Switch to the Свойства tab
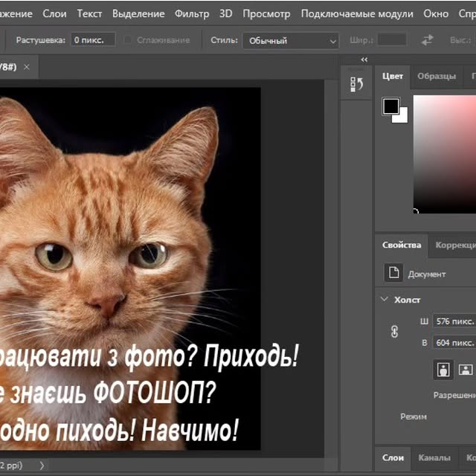 point(402,245)
